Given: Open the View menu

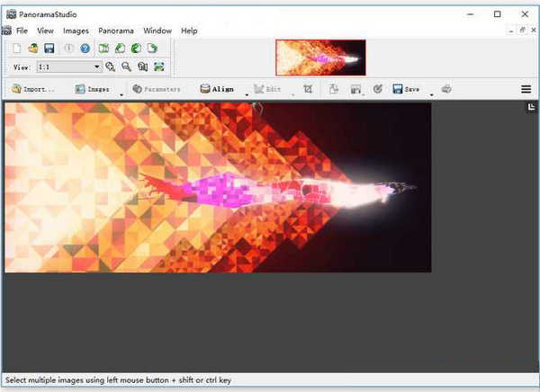Looking at the screenshot, I should tap(45, 31).
